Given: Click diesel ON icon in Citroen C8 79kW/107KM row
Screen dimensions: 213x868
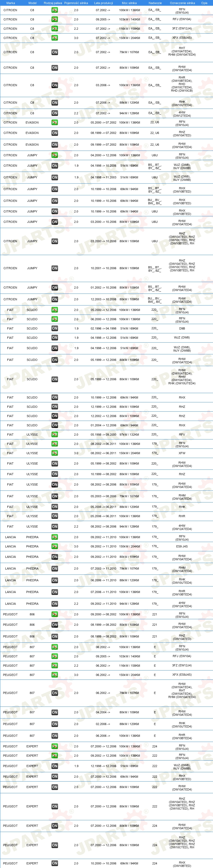Looking at the screenshot, I should (54, 52).
